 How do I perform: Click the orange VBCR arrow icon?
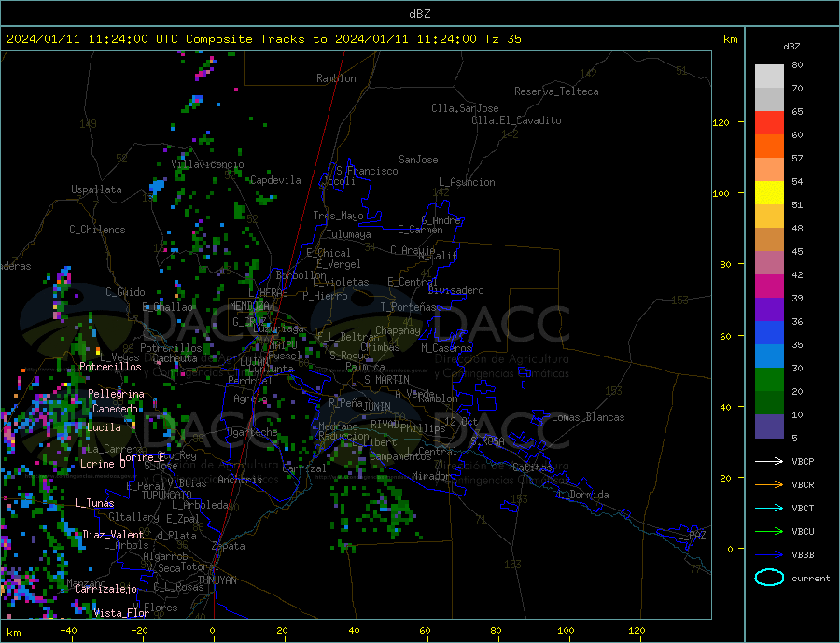(x=769, y=485)
